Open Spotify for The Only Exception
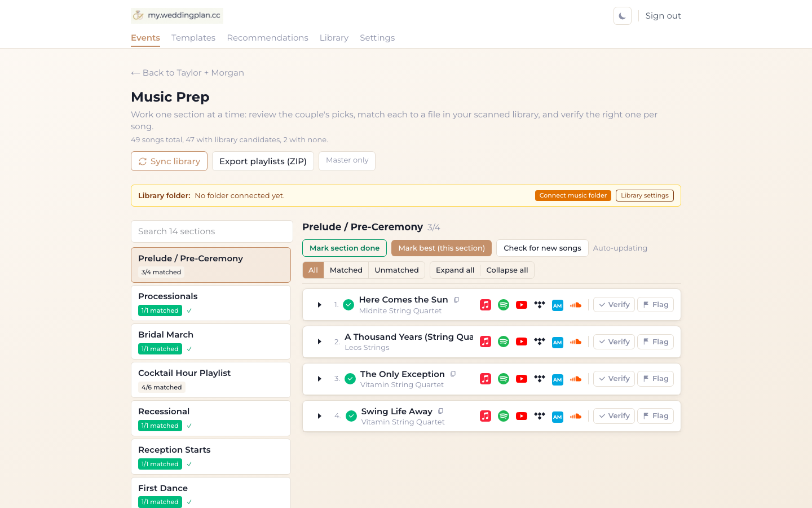The image size is (812, 508). click(504, 379)
